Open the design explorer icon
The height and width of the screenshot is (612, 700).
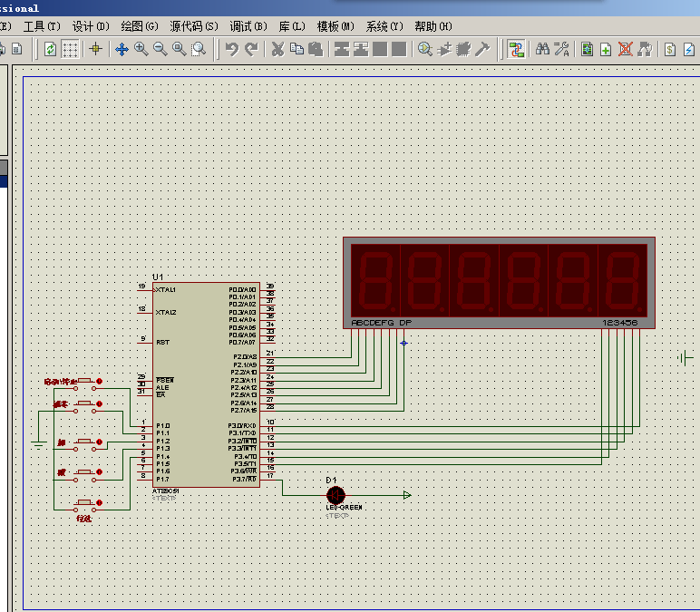[x=587, y=49]
